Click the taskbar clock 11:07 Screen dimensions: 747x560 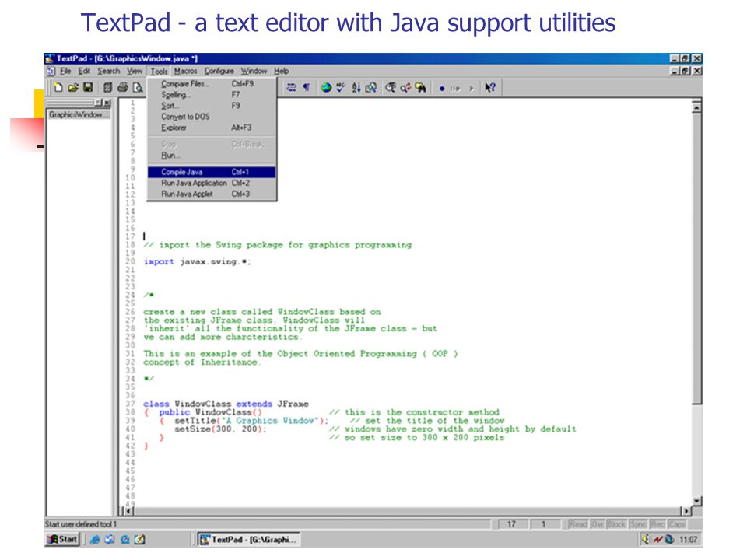pyautogui.click(x=689, y=540)
